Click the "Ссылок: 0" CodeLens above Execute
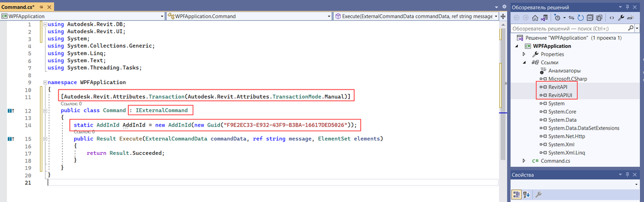 84,131
